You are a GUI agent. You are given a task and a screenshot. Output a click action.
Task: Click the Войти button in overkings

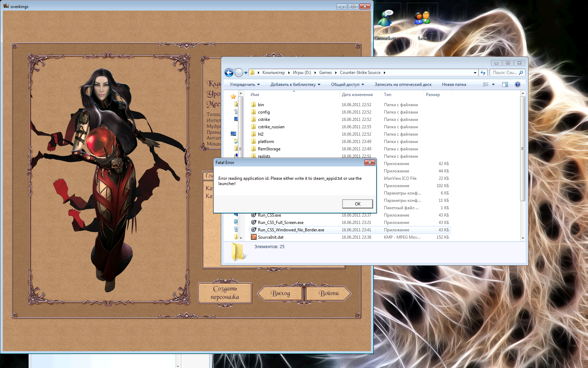[328, 293]
